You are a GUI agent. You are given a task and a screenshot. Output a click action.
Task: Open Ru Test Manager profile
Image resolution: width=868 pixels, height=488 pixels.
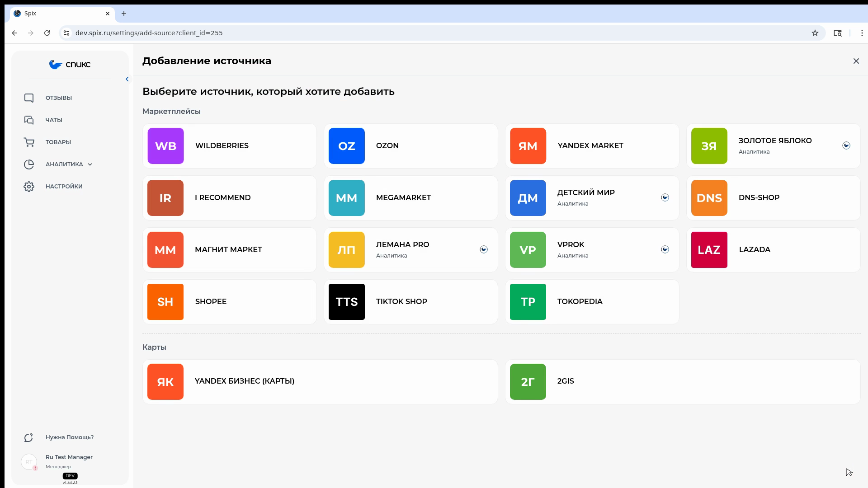pyautogui.click(x=69, y=457)
